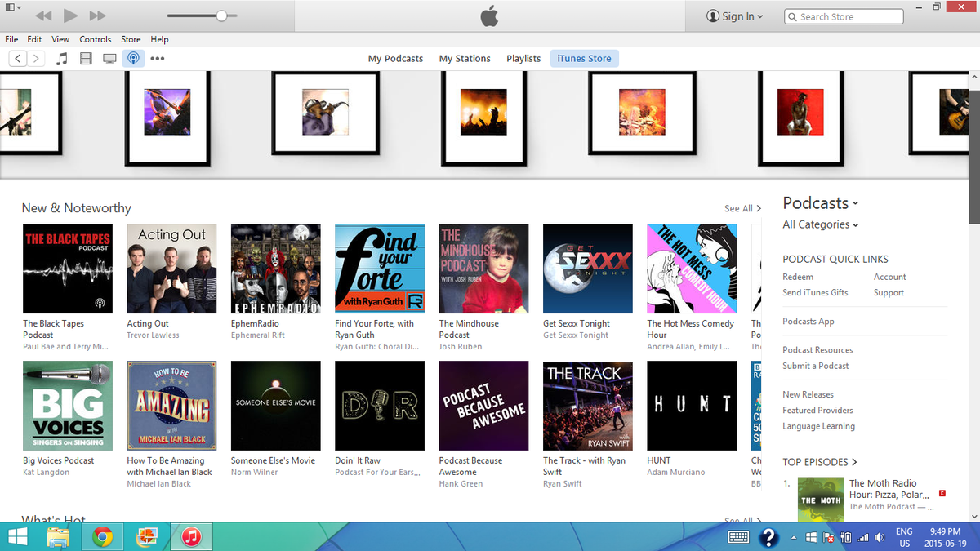Open the View menu
The image size is (980, 551).
tap(60, 39)
